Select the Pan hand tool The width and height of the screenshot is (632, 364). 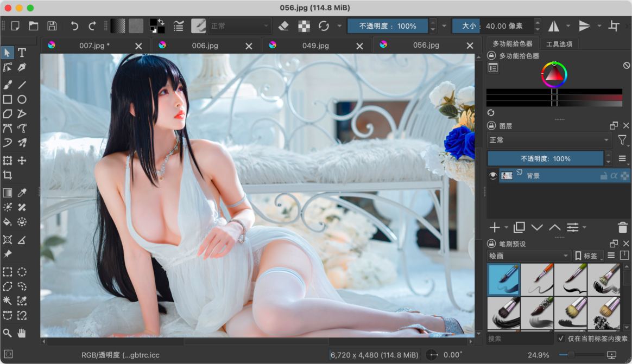22,333
